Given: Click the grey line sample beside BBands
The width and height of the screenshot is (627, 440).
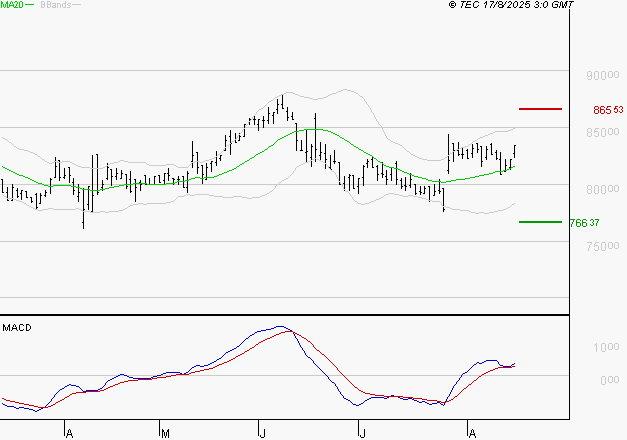Looking at the screenshot, I should 77,5.
